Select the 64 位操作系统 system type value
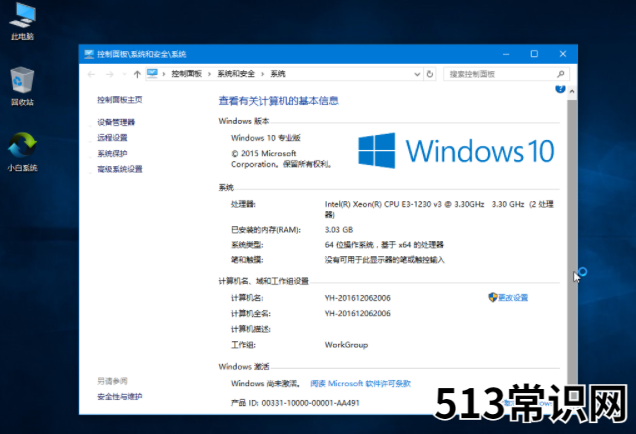Viewport: 636px width, 434px height. point(384,245)
